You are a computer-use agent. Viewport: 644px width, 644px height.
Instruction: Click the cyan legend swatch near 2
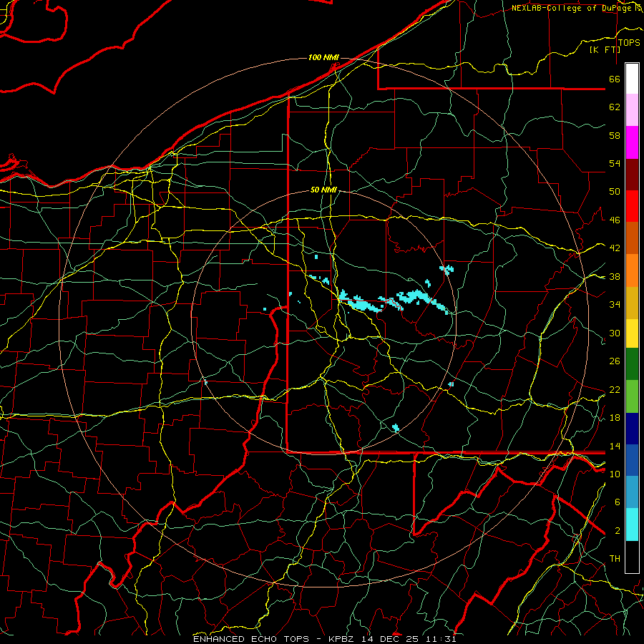pyautogui.click(x=632, y=525)
